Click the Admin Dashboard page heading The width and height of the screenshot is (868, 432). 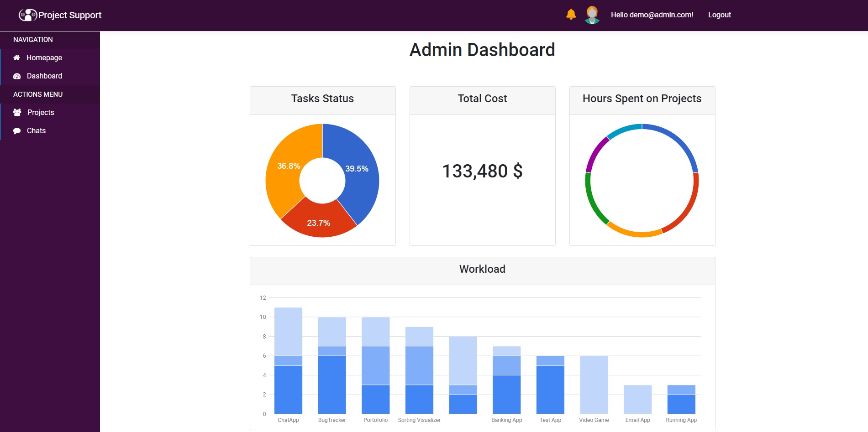pos(482,50)
